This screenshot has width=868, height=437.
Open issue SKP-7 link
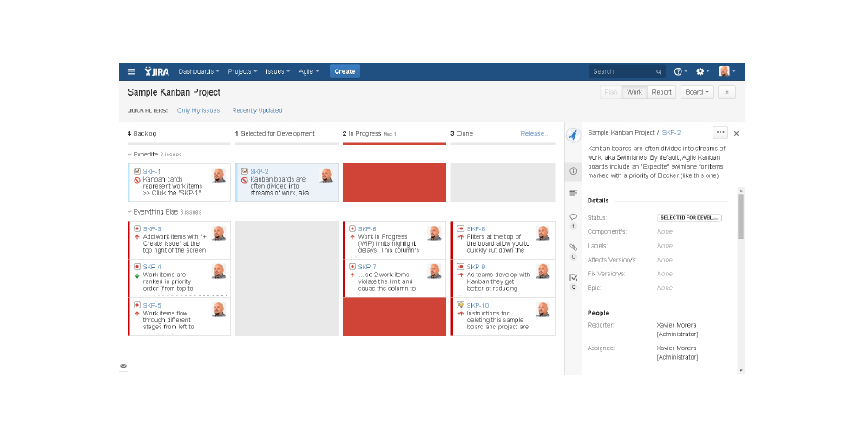pos(367,267)
